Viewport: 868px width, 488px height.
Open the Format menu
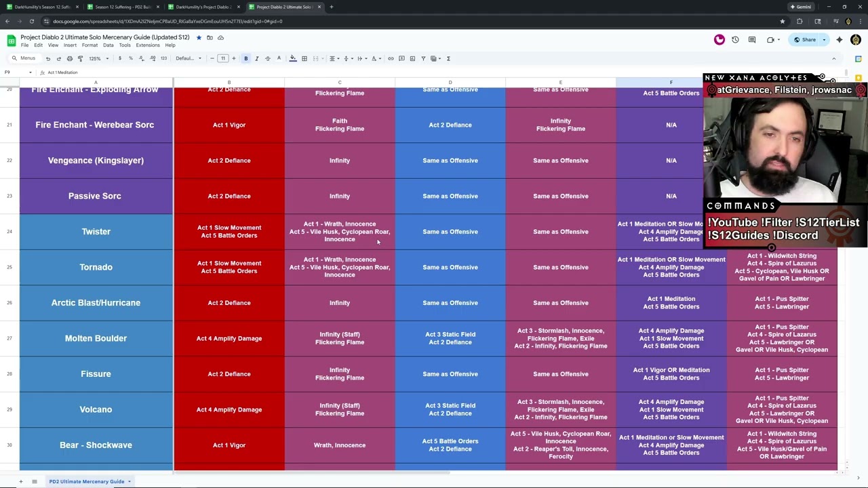pos(90,45)
